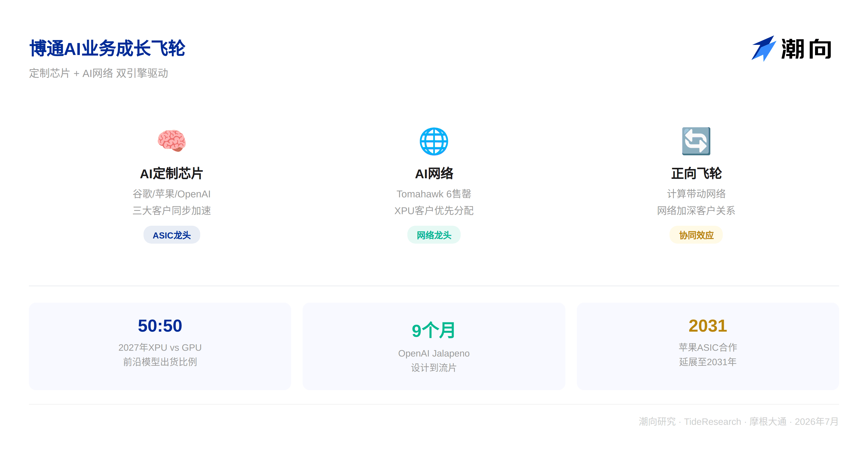Click the text 苹果ASIC合作
Image resolution: width=868 pixels, height=463 pixels.
(708, 348)
